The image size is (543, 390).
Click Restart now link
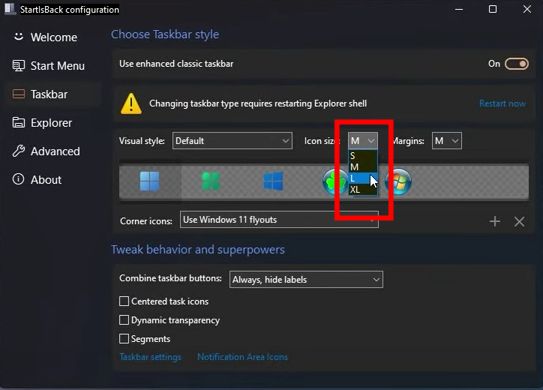[x=502, y=104]
